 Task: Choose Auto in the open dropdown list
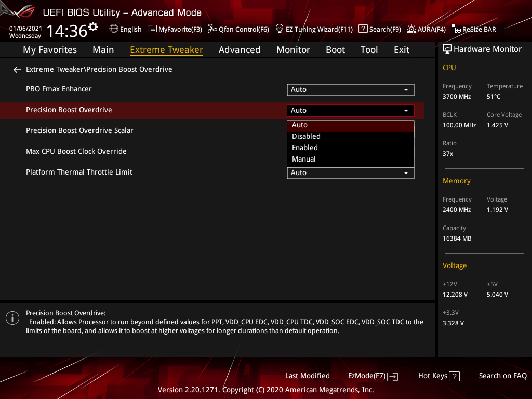click(351, 125)
